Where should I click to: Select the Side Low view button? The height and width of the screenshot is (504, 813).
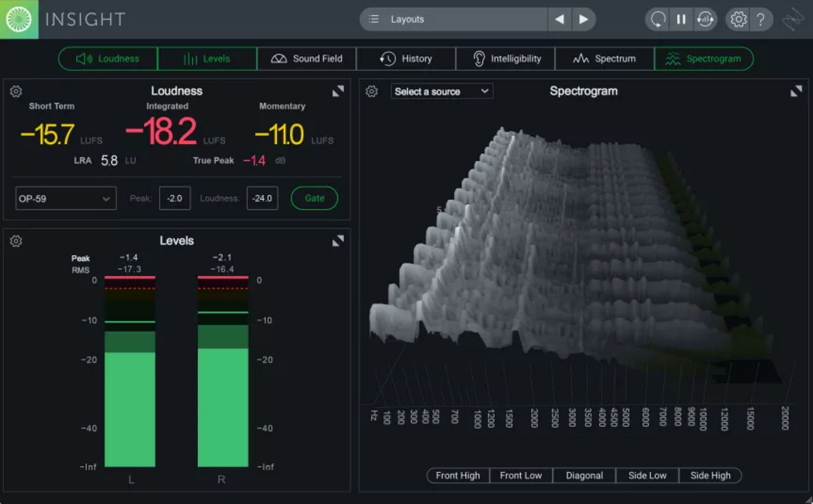pyautogui.click(x=647, y=476)
